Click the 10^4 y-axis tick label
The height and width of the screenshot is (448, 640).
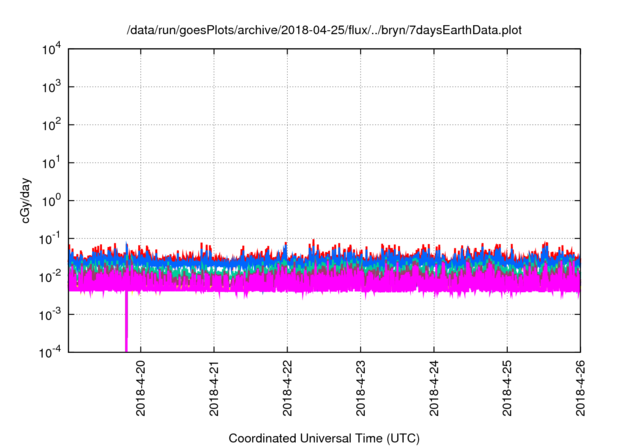pos(51,50)
